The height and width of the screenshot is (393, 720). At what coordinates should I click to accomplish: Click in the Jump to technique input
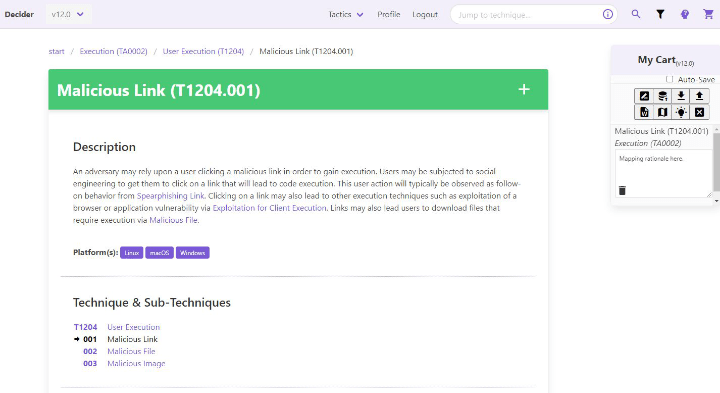point(528,15)
